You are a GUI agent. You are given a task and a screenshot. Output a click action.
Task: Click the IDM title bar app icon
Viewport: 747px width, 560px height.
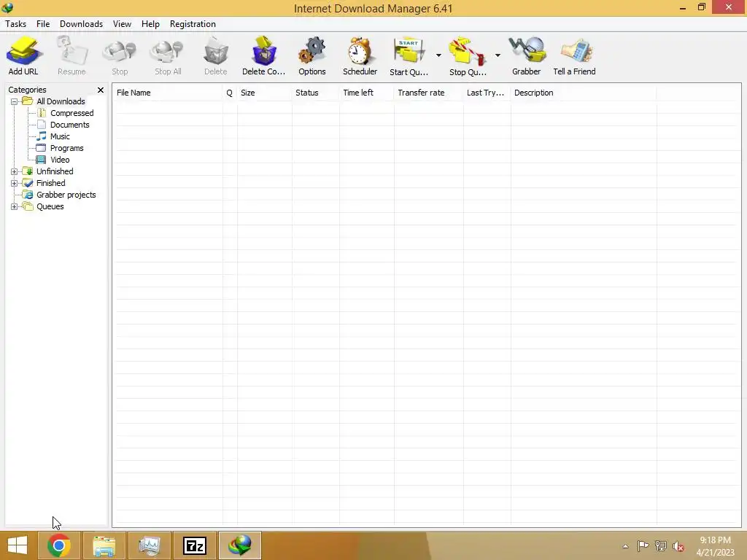pyautogui.click(x=7, y=7)
